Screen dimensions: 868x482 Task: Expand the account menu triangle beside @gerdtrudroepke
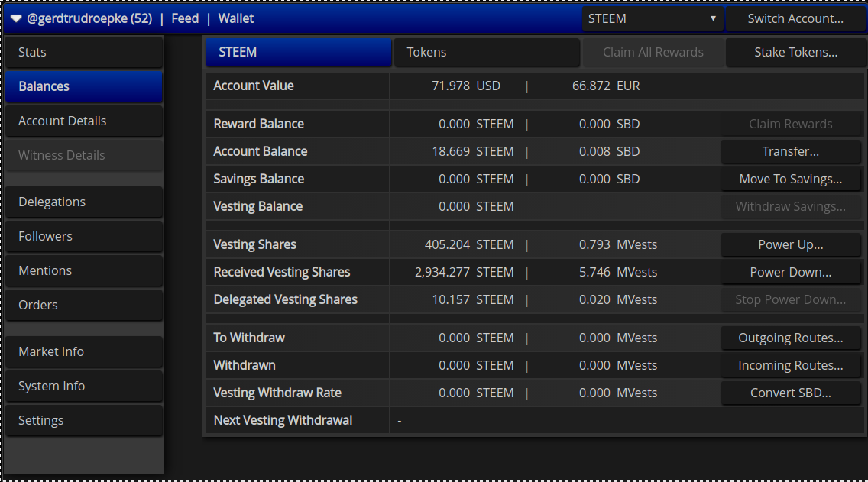[16, 18]
